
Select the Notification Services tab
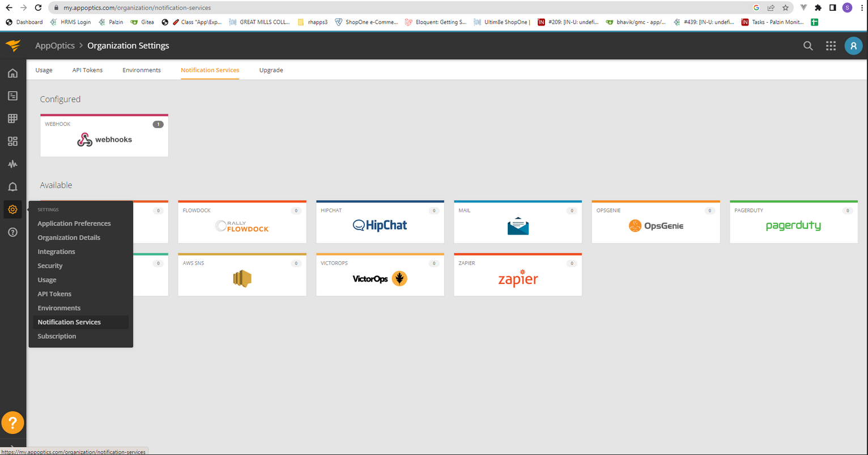pyautogui.click(x=210, y=70)
